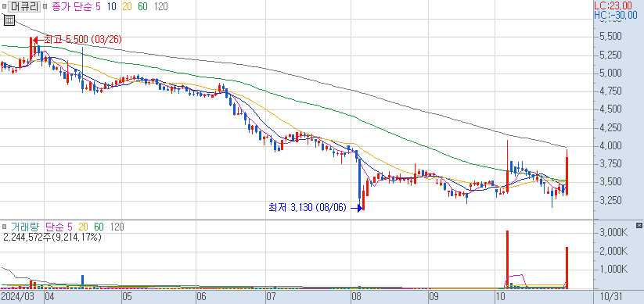This screenshot has width=644, height=304.
Task: Click the volume 120 average label
Action: point(117,227)
